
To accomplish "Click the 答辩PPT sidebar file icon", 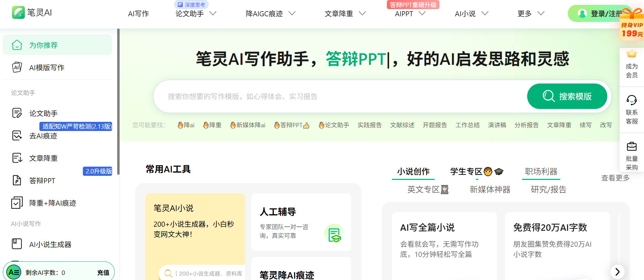I will 17,180.
